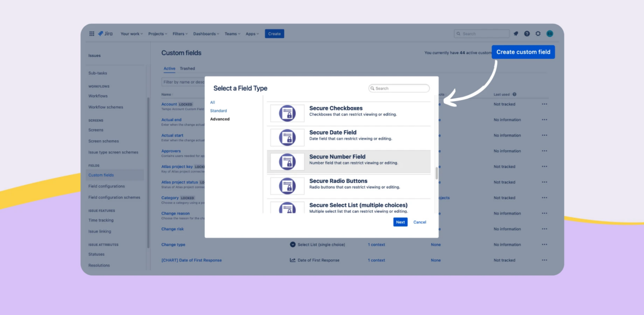Open the Projects dropdown menu
Screen dimensions: 644x315
point(157,33)
